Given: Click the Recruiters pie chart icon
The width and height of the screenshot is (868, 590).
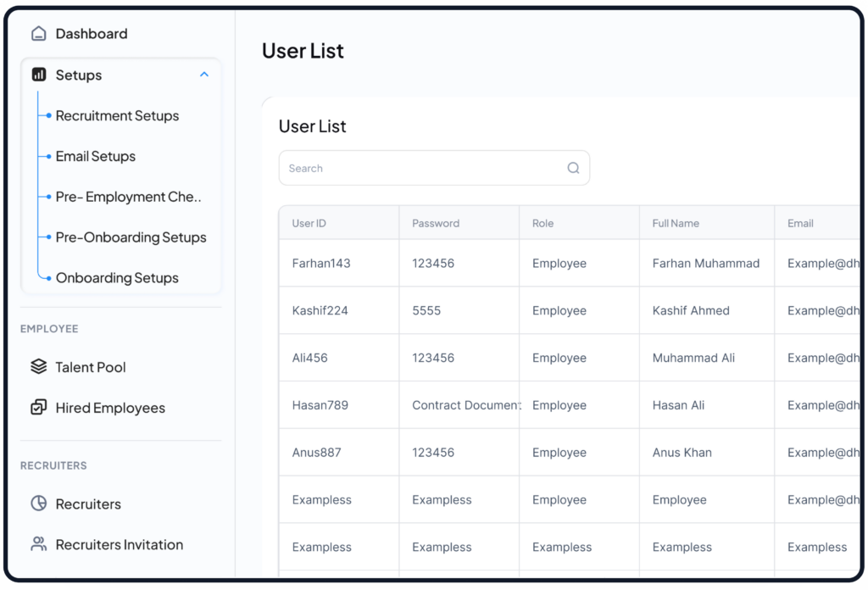Looking at the screenshot, I should 38,504.
